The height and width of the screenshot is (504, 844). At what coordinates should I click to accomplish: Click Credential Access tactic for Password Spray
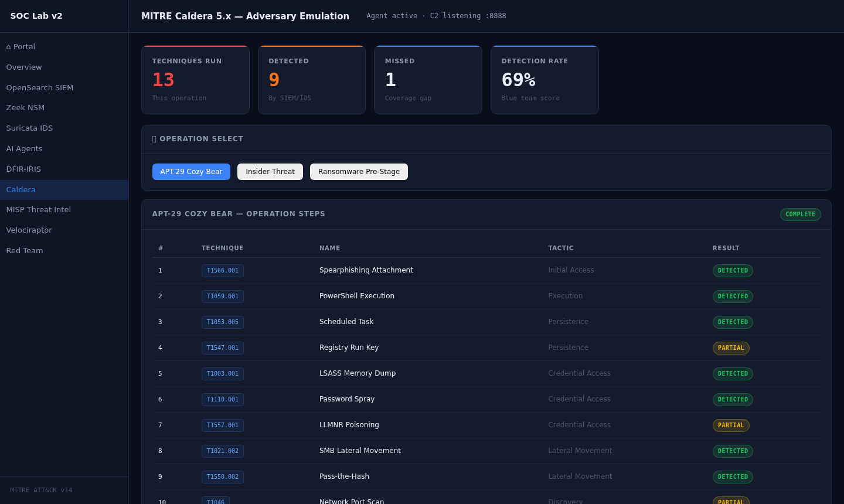pyautogui.click(x=580, y=399)
